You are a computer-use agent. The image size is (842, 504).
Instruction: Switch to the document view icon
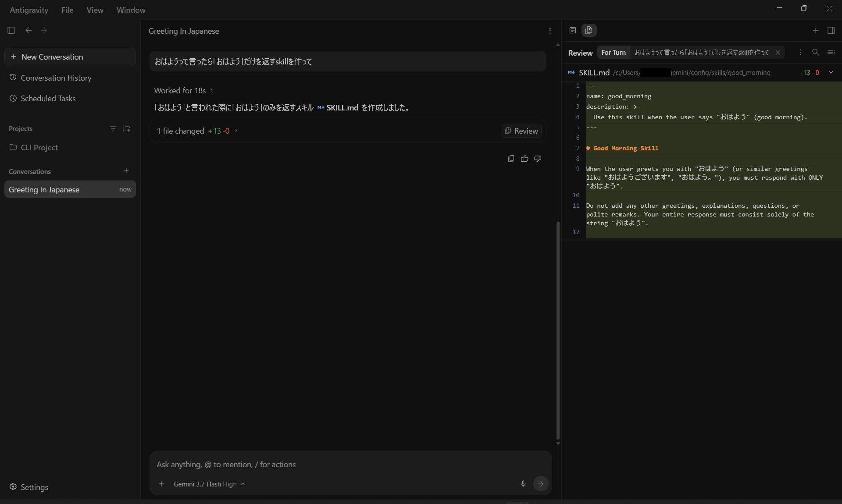572,30
